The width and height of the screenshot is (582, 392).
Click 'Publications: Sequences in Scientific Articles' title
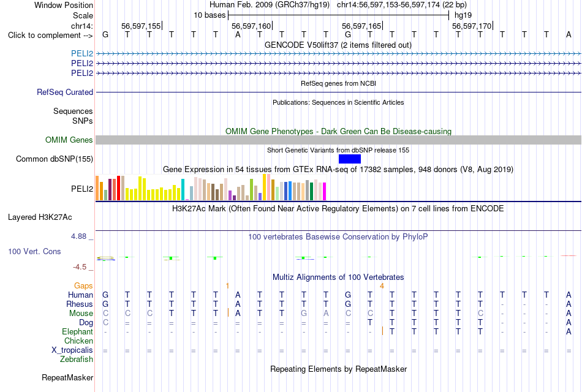[x=338, y=102]
